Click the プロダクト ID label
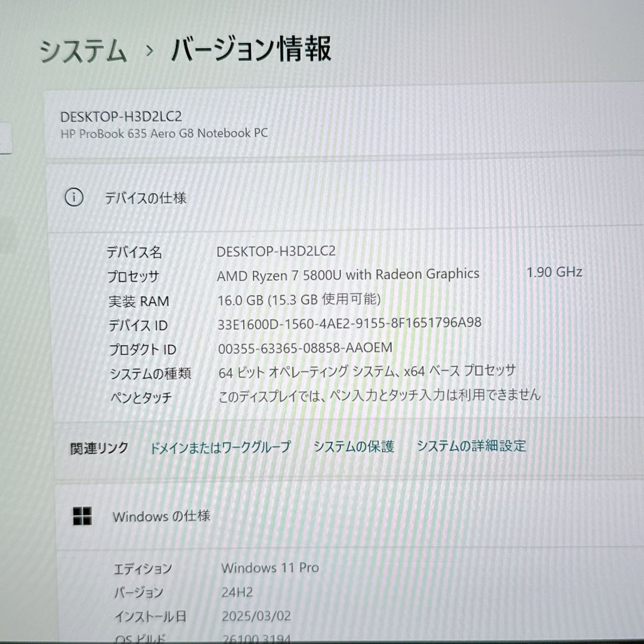This screenshot has height=644, width=644. tap(143, 349)
